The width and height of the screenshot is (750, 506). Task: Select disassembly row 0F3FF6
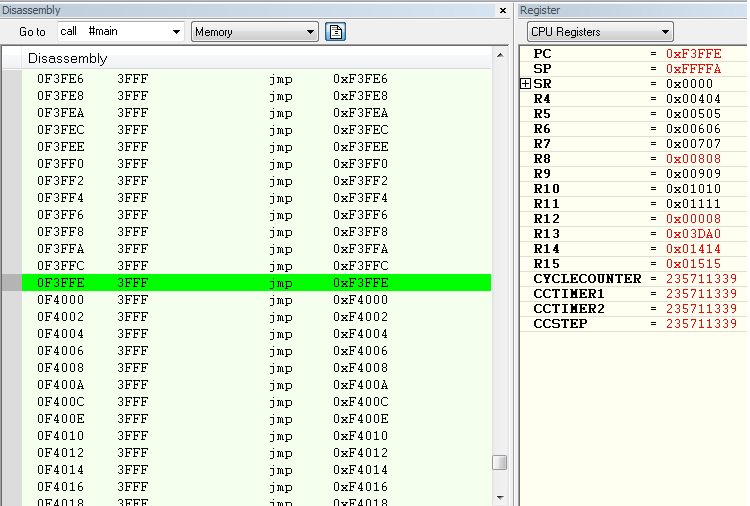coord(256,215)
